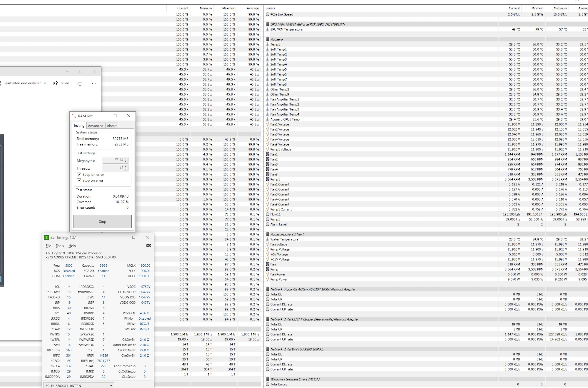The image size is (588, 388).
Task: Click the Windows Hardware Errors group icon
Action: pos(267,379)
